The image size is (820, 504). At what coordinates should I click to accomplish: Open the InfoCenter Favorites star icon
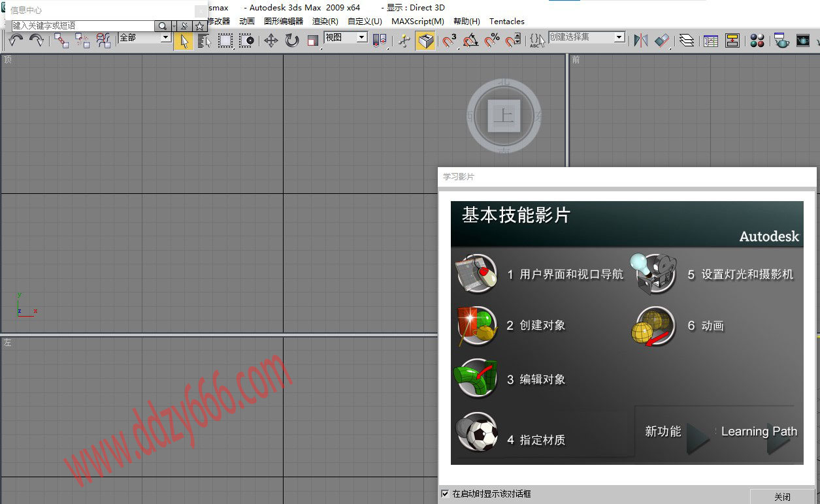(199, 26)
